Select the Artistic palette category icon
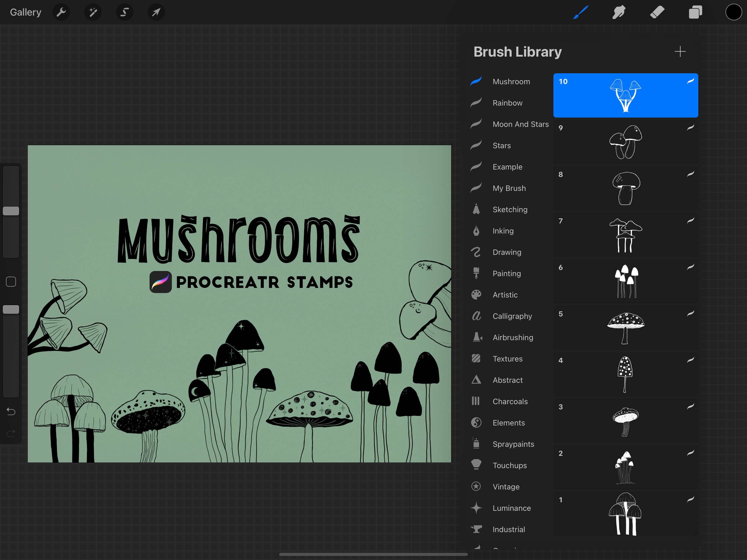The width and height of the screenshot is (747, 560). click(x=476, y=294)
